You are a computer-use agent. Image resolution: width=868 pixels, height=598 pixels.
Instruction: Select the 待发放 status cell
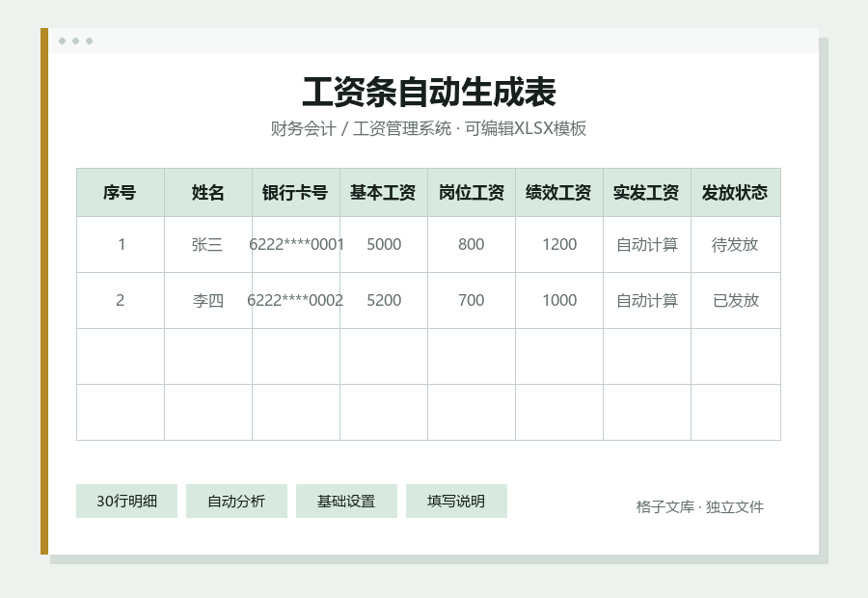[736, 245]
